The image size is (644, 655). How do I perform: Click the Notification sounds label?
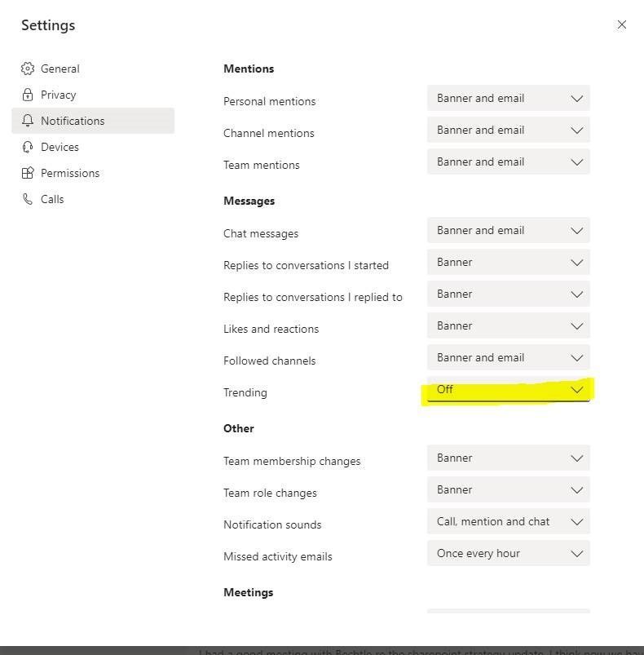click(x=272, y=524)
